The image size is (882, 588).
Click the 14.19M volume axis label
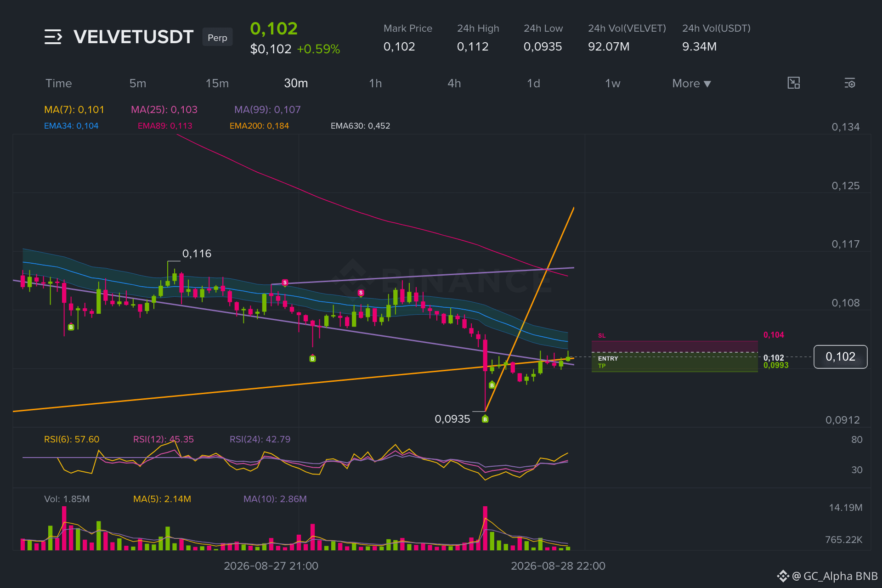click(x=846, y=508)
